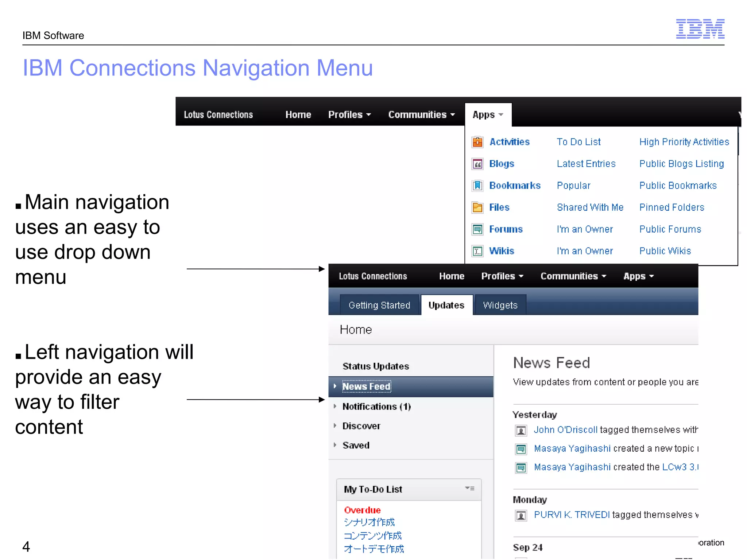Screen dimensions: 747x560
Task: Click the IBM logo in slide header
Action: pos(700,29)
